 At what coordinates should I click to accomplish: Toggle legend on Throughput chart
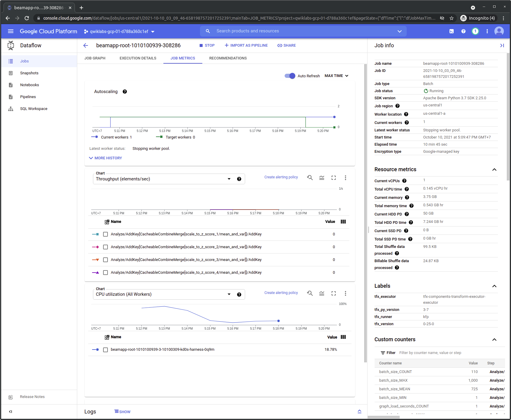pos(322,178)
